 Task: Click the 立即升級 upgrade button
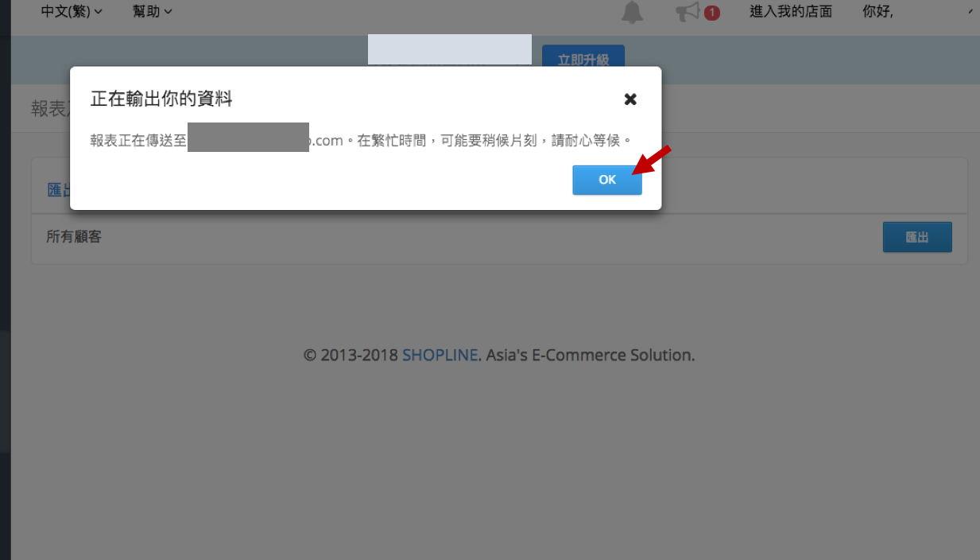(583, 60)
